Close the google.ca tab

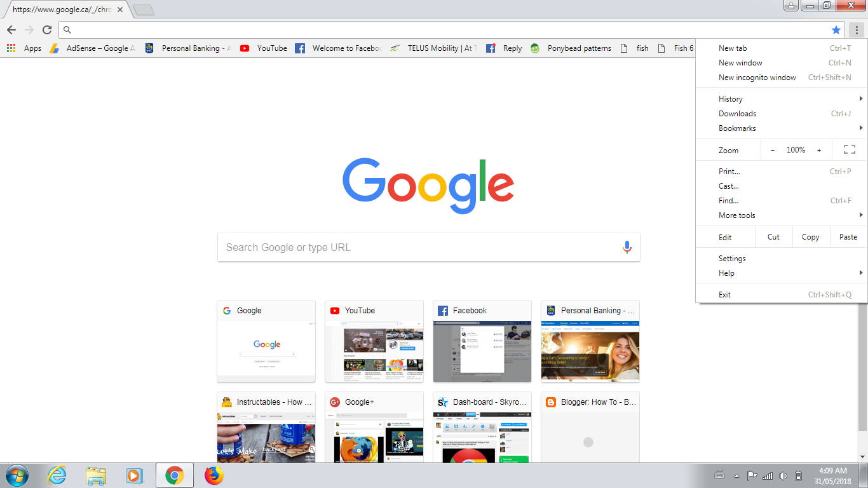click(x=120, y=10)
